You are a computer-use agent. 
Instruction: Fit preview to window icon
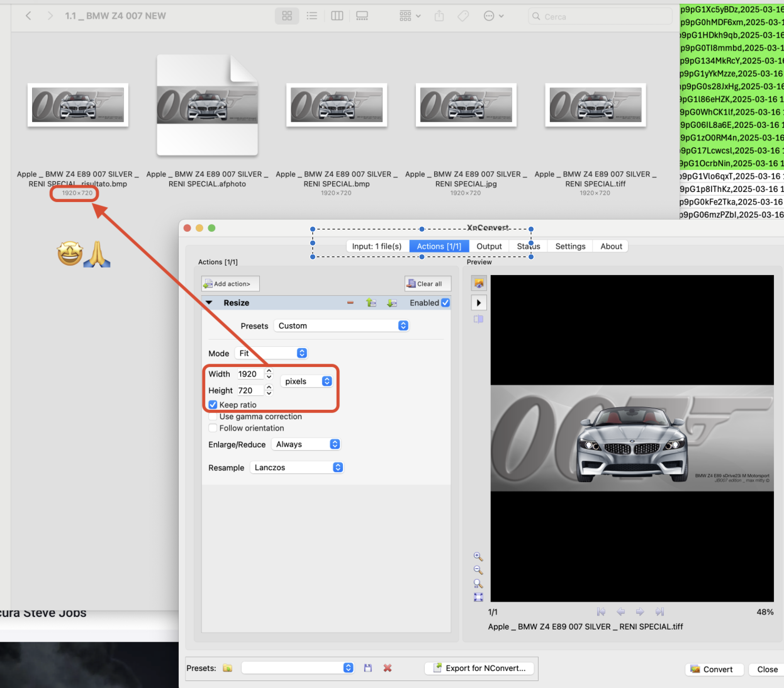point(478,597)
